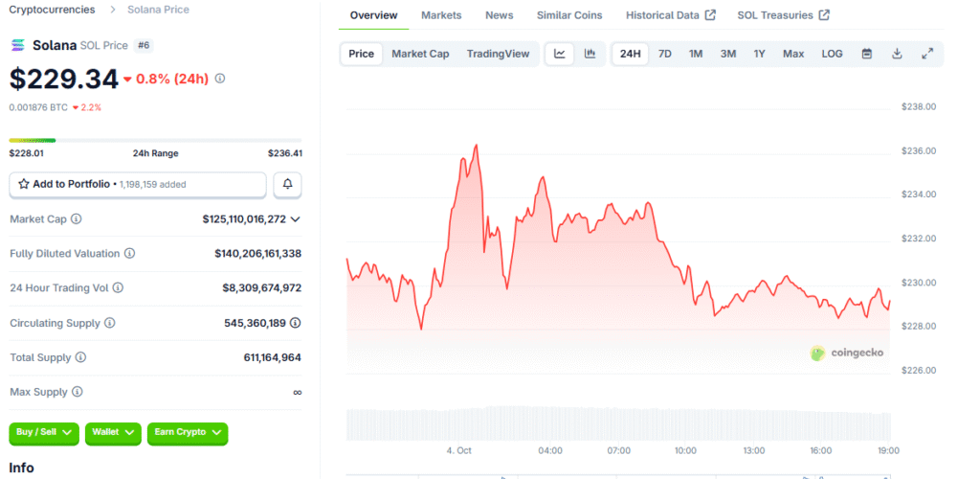Click Add to Portfolio button
The width and height of the screenshot is (980, 479).
pyautogui.click(x=137, y=184)
